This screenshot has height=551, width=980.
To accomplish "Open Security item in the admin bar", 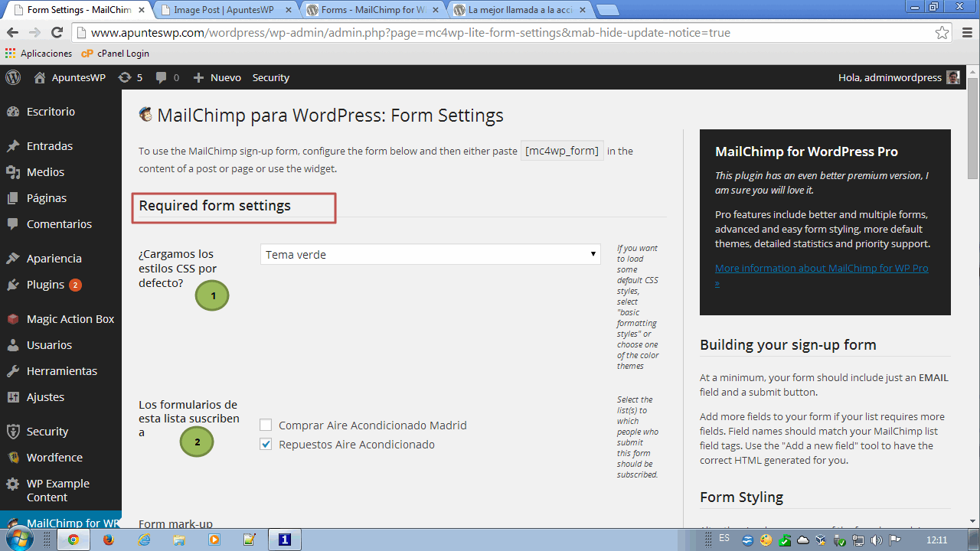I will [271, 77].
